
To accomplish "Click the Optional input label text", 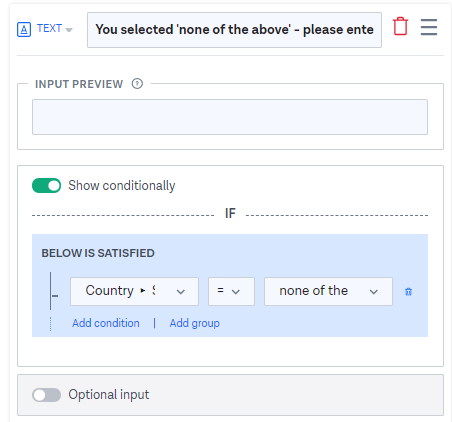I will [x=109, y=395].
